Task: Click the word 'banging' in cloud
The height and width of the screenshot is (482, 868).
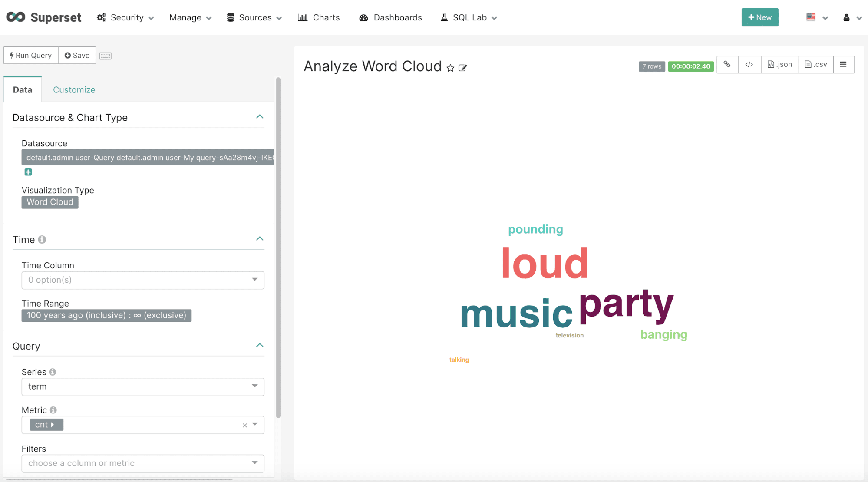Action: click(663, 334)
